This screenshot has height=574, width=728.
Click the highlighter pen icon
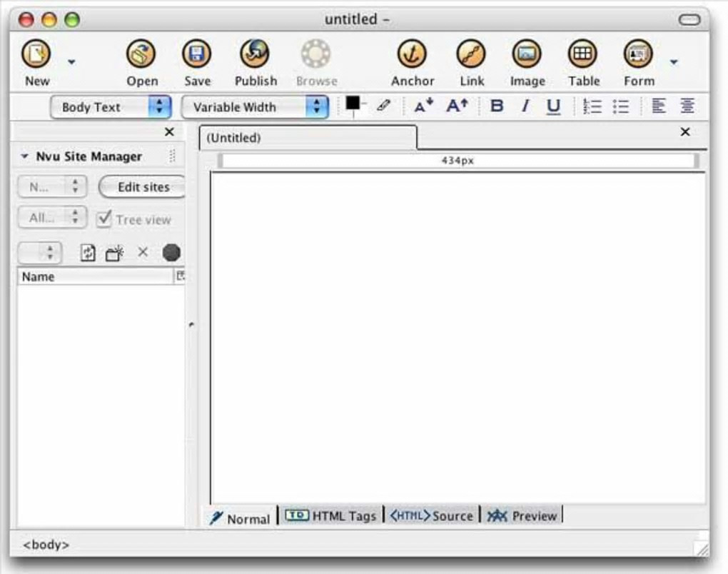click(383, 106)
